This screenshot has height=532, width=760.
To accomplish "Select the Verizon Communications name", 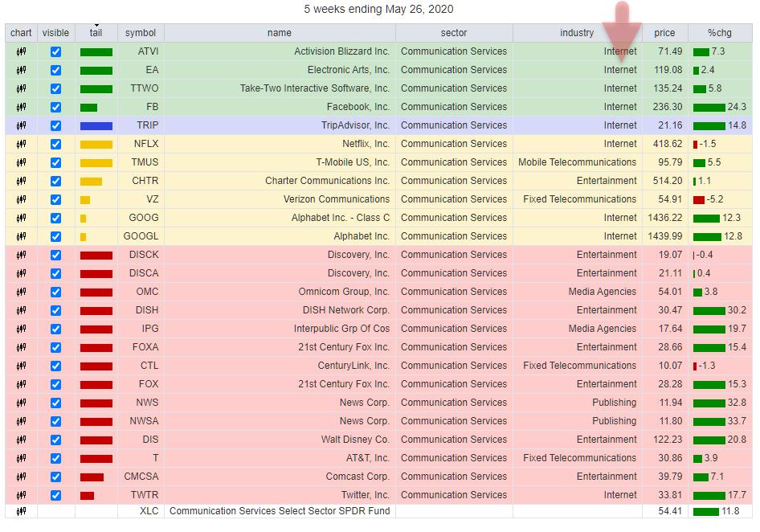I will coord(336,199).
